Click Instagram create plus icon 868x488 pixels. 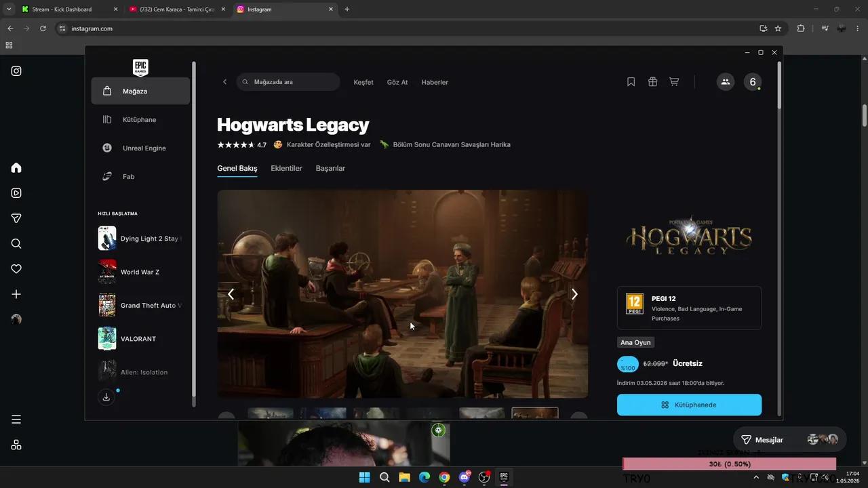16,294
